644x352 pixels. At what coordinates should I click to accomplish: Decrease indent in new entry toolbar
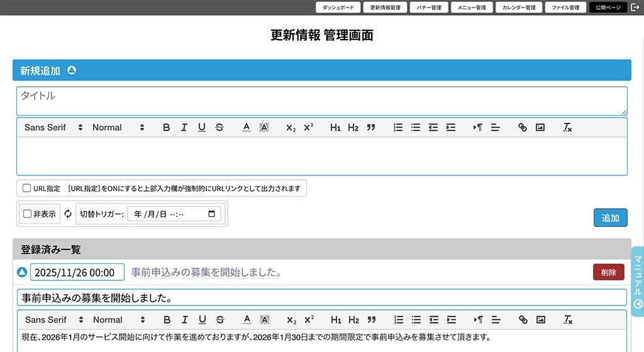pos(433,128)
